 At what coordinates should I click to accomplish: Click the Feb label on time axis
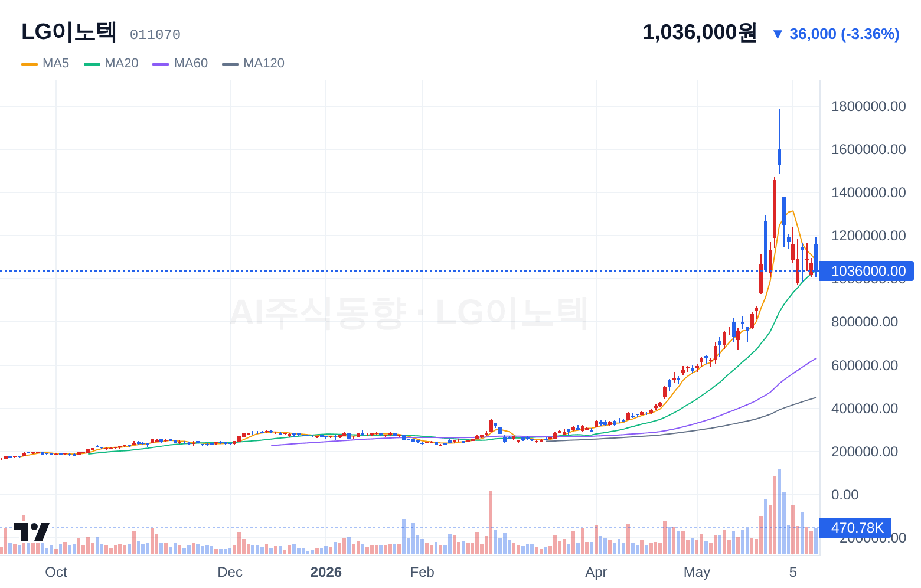[422, 572]
